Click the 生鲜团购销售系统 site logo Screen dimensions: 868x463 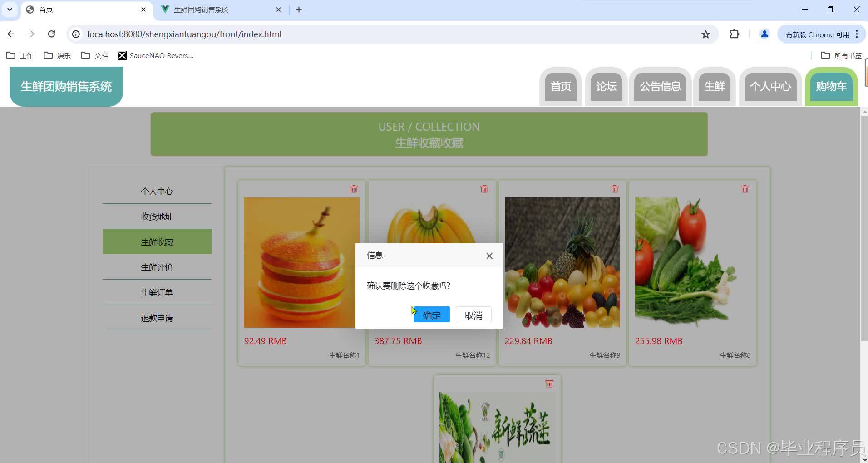point(66,86)
